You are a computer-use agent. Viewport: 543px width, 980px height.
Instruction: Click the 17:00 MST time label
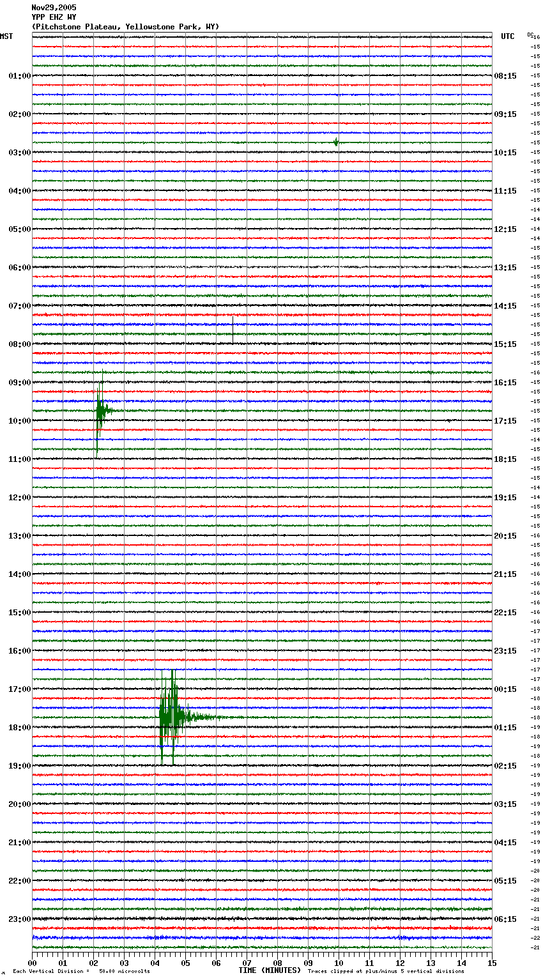click(x=19, y=689)
